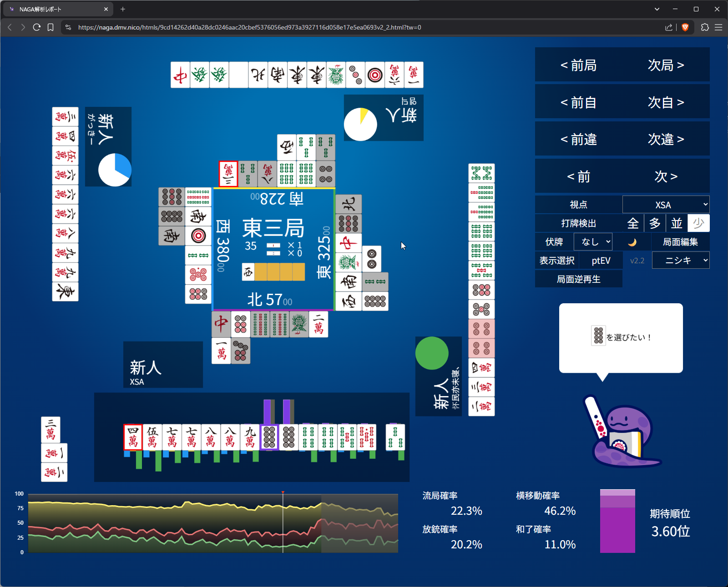This screenshot has width=728, height=587.
Task: Click the red five-sou tile in hand
Action: click(x=366, y=437)
